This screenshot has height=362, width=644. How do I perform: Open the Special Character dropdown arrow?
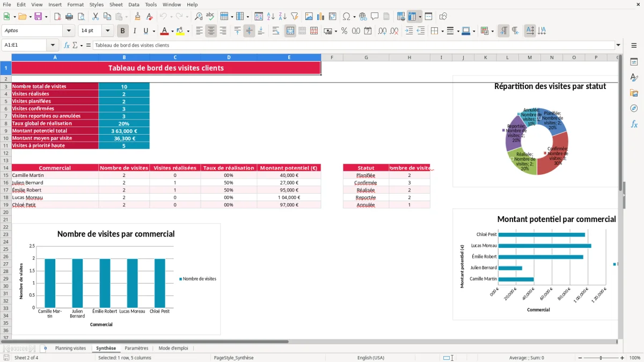coord(354,17)
